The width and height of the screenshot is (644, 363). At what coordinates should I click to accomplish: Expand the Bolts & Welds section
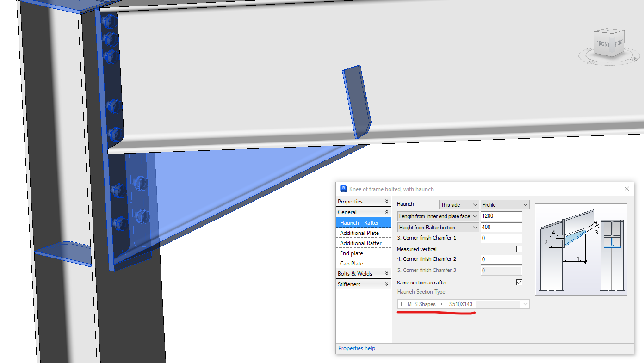coord(364,274)
